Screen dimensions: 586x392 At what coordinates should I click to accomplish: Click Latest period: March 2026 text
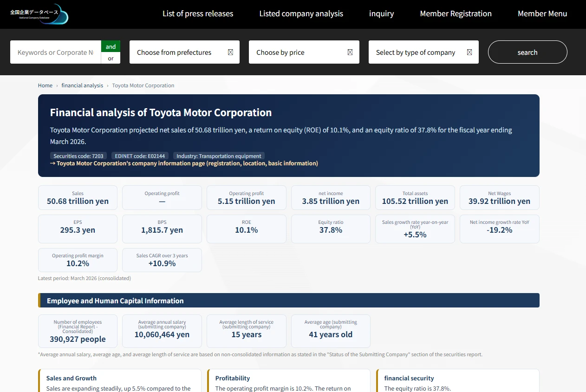[85, 278]
